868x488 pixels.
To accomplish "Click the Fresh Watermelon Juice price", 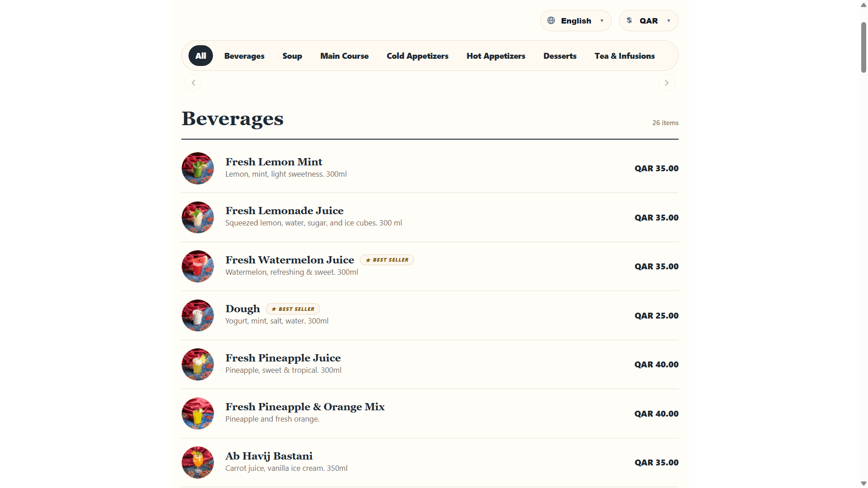I will coord(656,267).
